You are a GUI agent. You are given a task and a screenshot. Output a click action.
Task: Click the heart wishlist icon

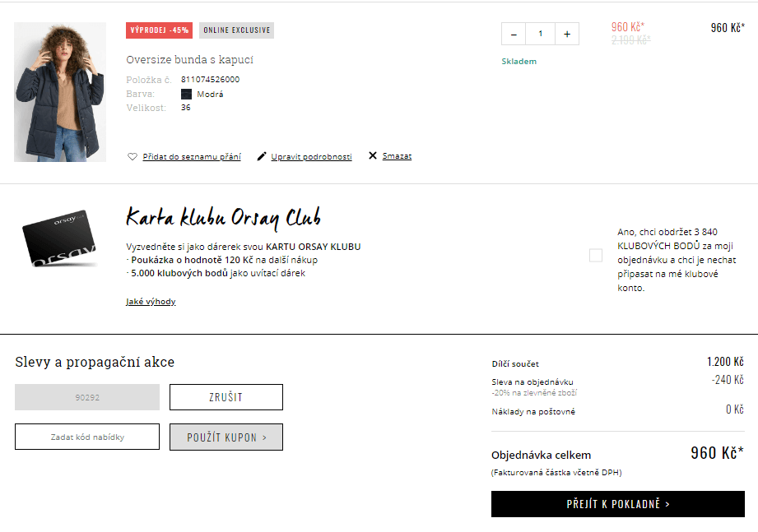point(132,156)
